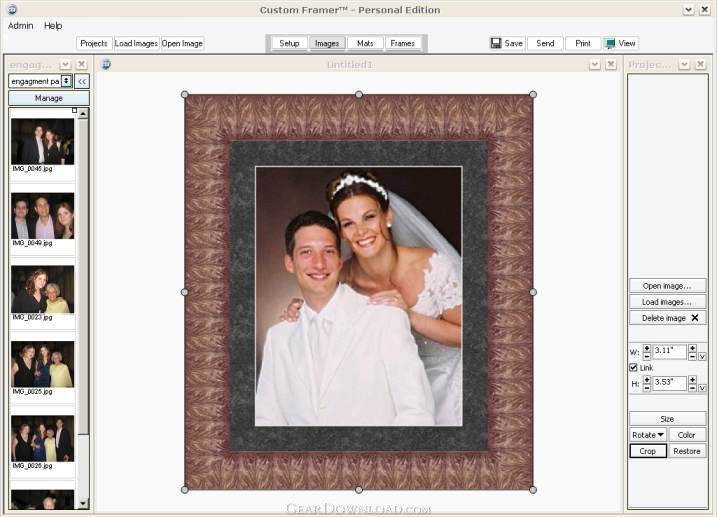Click the bottom-left resize handle of the frame
Image resolution: width=717 pixels, height=517 pixels.
point(185,490)
